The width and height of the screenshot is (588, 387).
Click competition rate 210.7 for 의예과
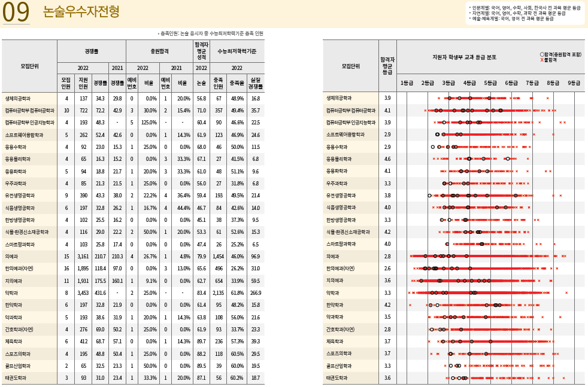[x=100, y=257]
